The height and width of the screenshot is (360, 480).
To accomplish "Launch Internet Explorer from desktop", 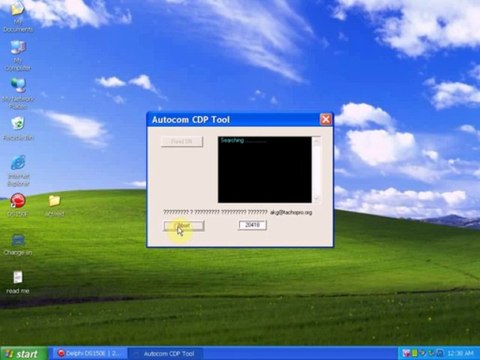I will click(18, 170).
